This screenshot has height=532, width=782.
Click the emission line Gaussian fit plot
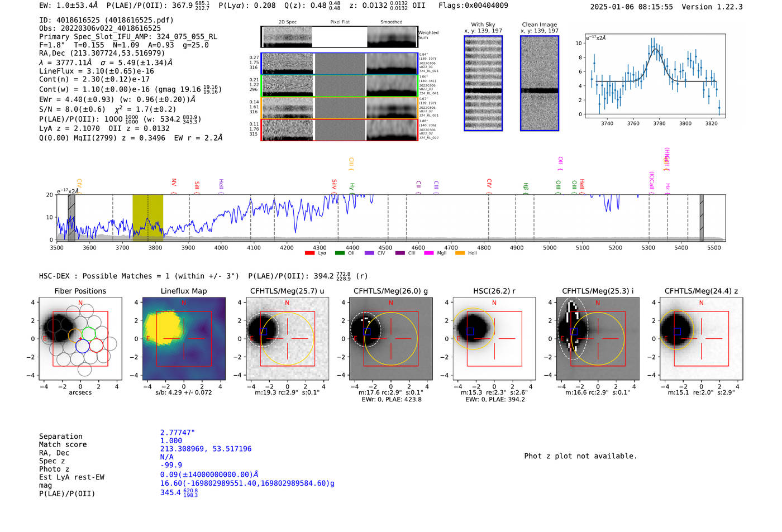655,76
